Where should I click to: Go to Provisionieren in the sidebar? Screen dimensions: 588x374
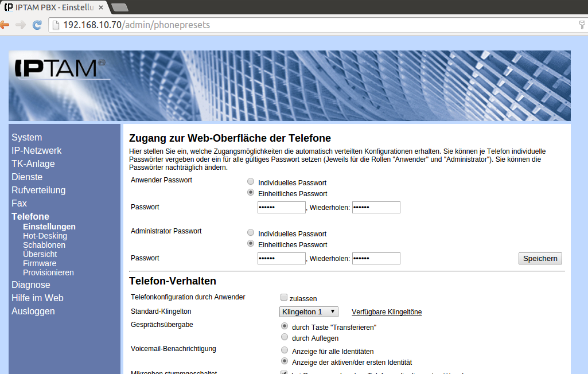(48, 272)
